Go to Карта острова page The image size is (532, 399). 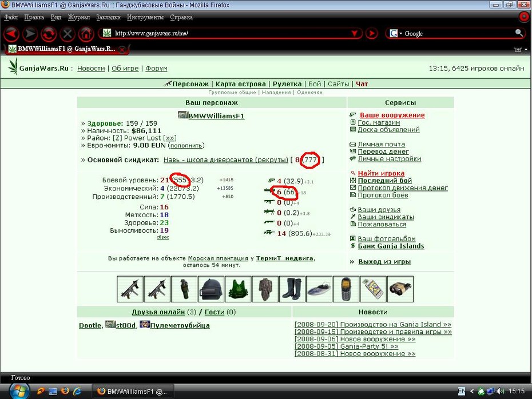click(241, 83)
